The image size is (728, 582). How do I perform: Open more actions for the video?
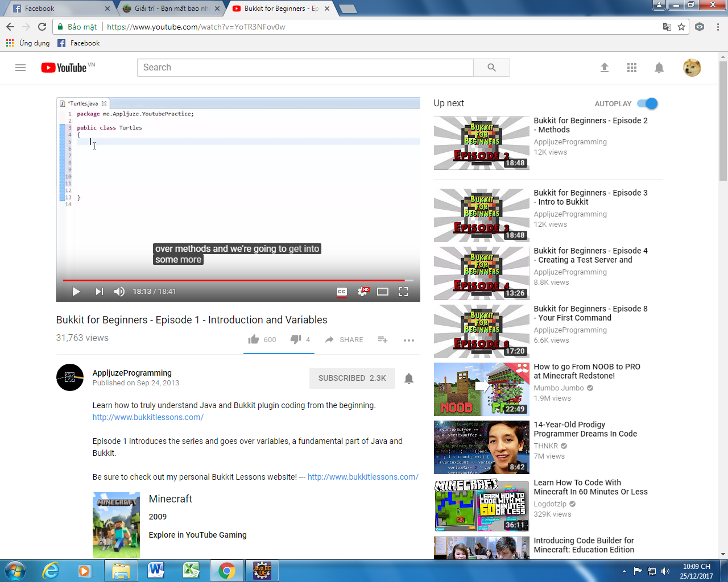coord(409,340)
